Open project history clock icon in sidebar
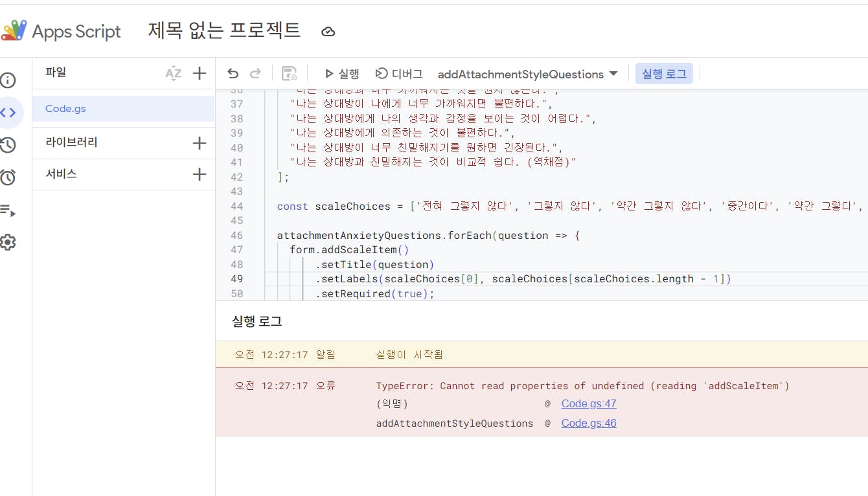This screenshot has width=868, height=496. (8, 145)
